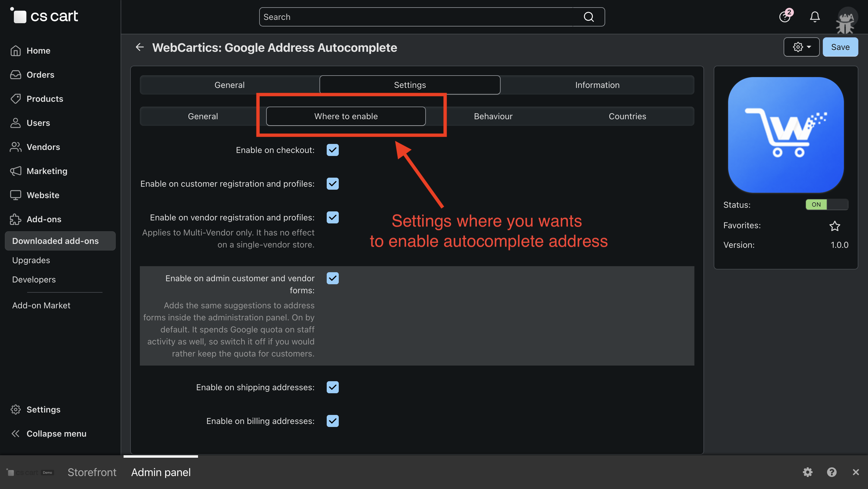Open Developers submenu item
The height and width of the screenshot is (489, 868).
click(x=34, y=279)
